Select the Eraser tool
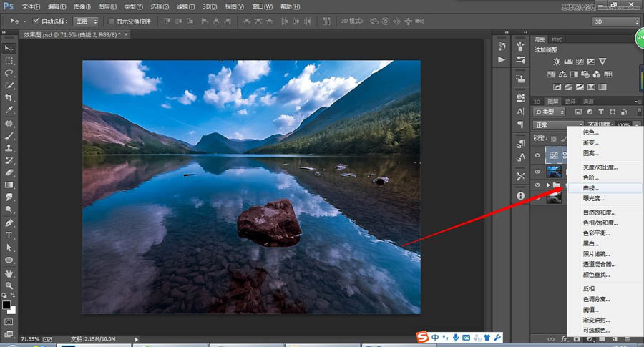The height and width of the screenshot is (347, 644). pyautogui.click(x=9, y=173)
